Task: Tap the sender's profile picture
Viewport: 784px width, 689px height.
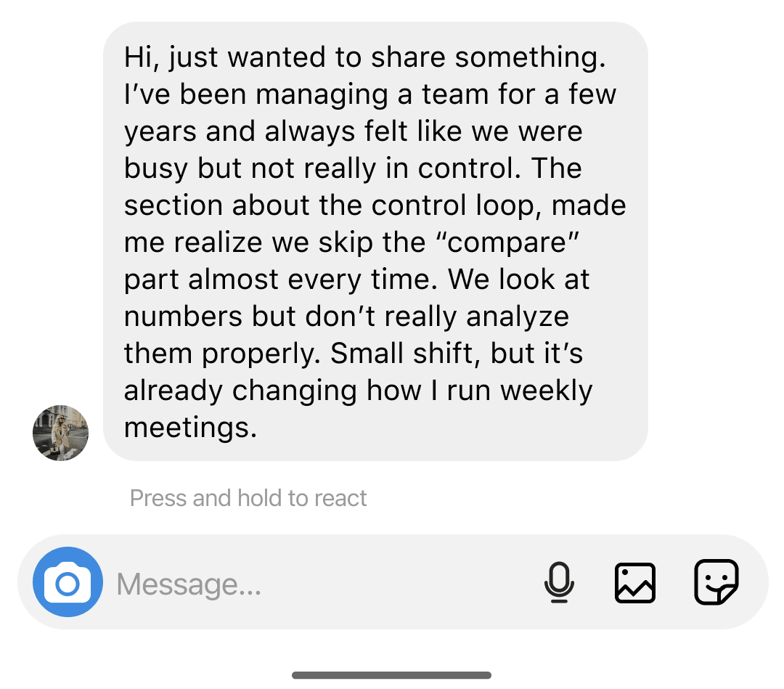Action: coord(61,433)
